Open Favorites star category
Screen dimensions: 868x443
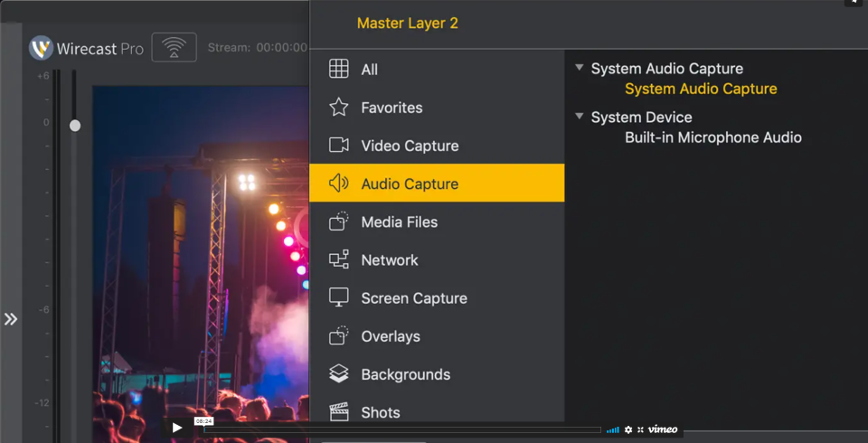pos(339,108)
